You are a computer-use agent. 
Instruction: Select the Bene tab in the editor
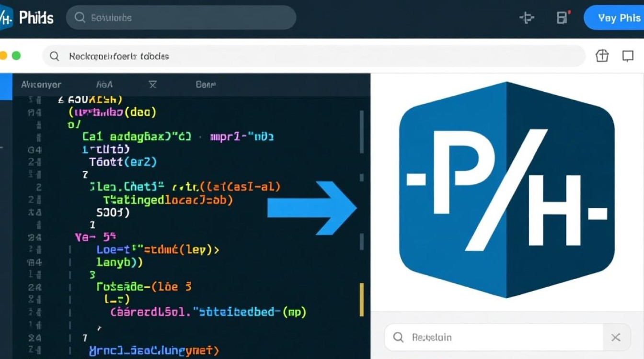pos(206,85)
